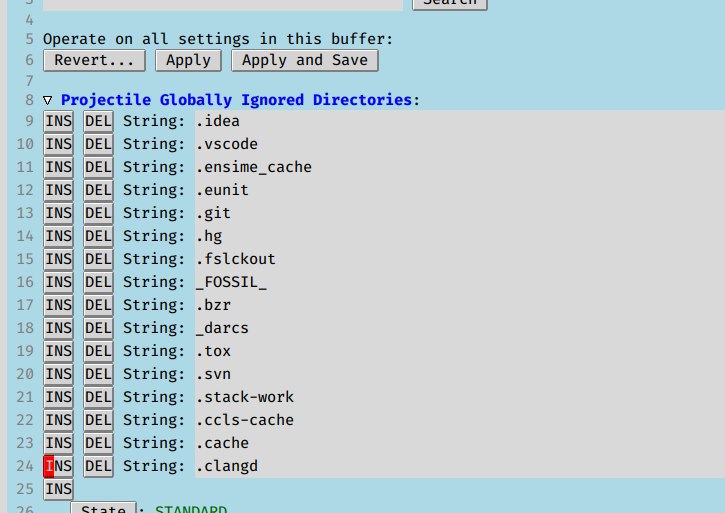Delete the .stack-work entry

(98, 398)
